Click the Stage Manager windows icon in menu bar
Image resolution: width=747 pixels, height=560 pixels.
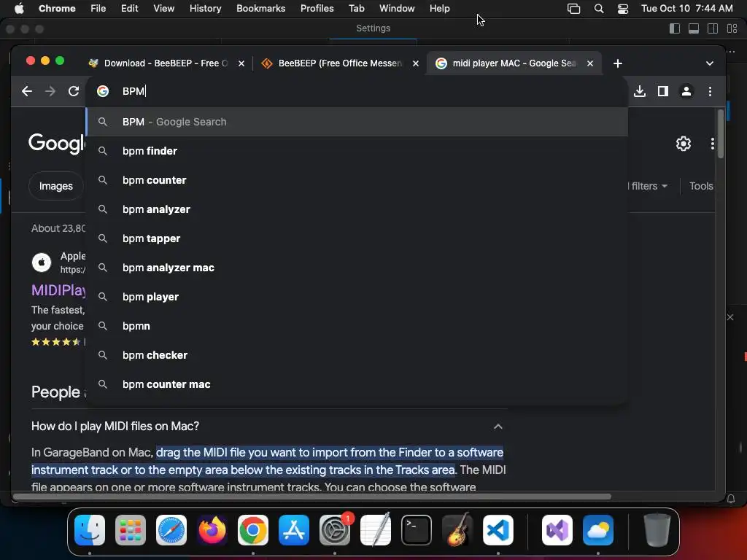click(x=573, y=9)
